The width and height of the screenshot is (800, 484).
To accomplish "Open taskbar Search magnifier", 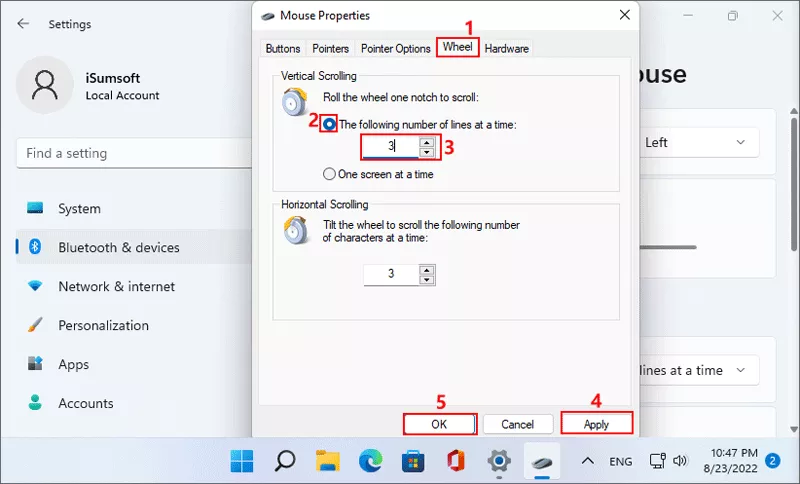I will (285, 461).
